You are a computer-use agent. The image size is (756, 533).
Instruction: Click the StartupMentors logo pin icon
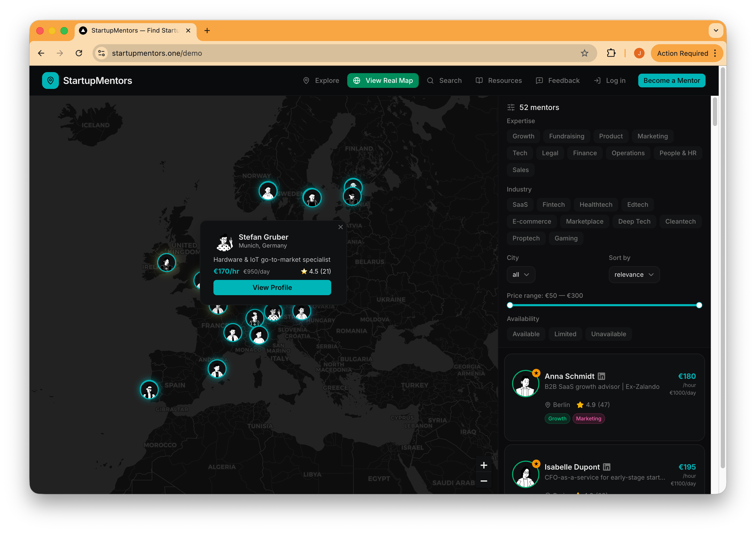tap(50, 81)
